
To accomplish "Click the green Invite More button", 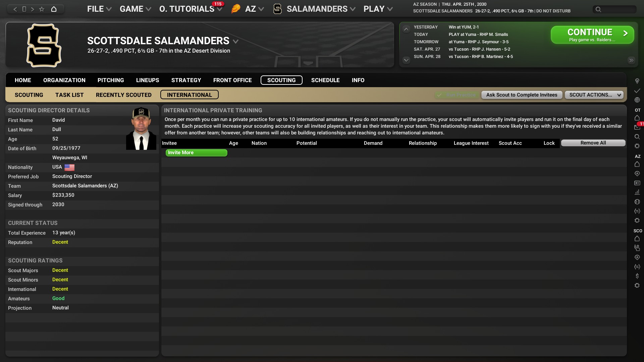I will [x=196, y=153].
